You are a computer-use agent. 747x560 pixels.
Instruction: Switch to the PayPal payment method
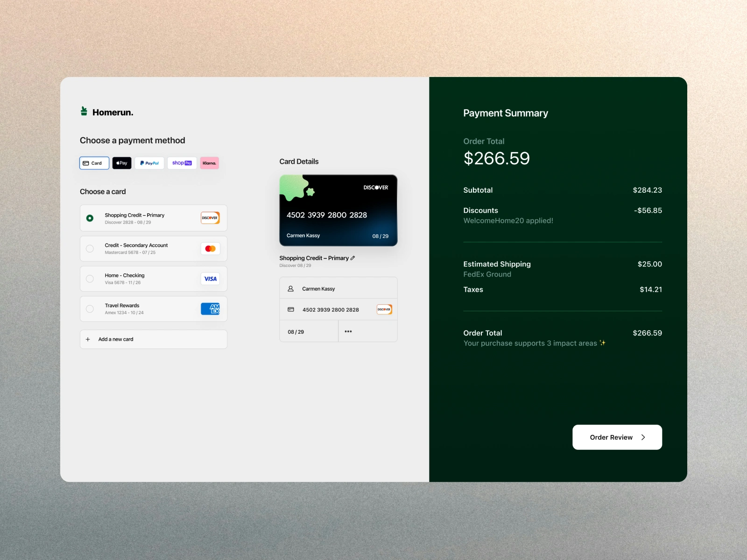pos(149,163)
